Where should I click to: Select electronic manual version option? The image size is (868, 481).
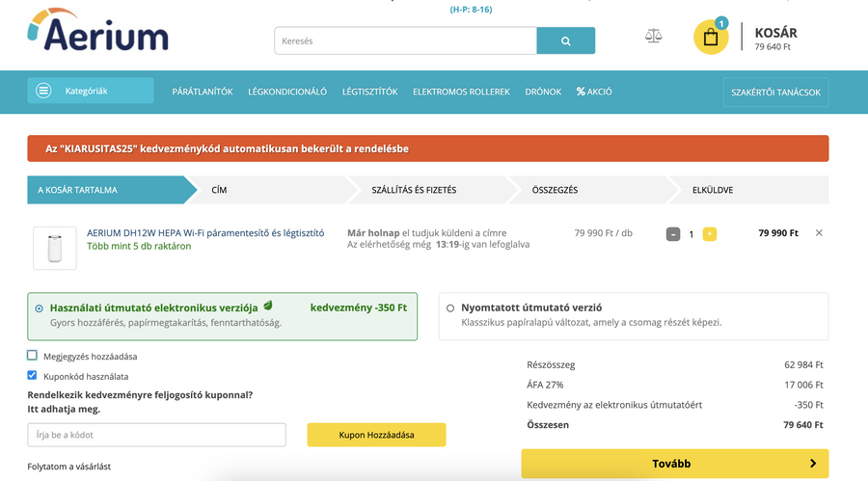click(x=40, y=308)
